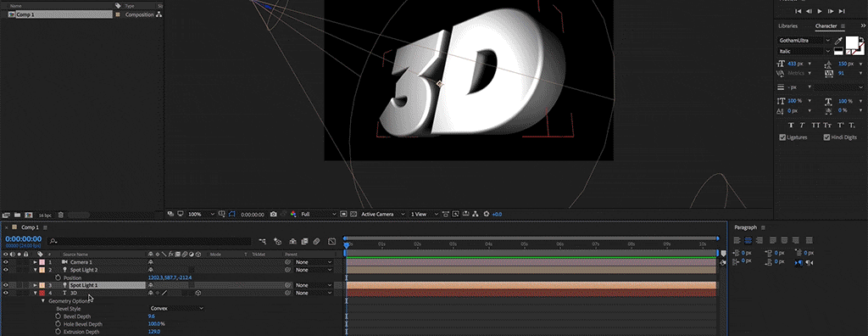Open the viewer magnification 100% dropdown

[202, 214]
